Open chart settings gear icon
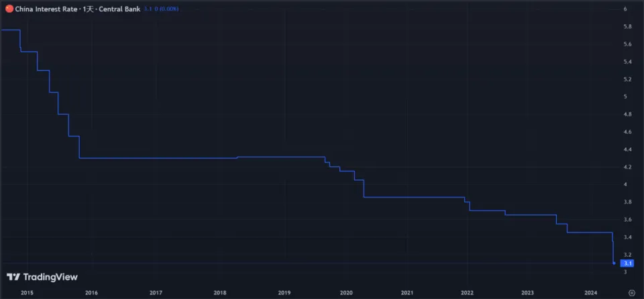 point(631,292)
